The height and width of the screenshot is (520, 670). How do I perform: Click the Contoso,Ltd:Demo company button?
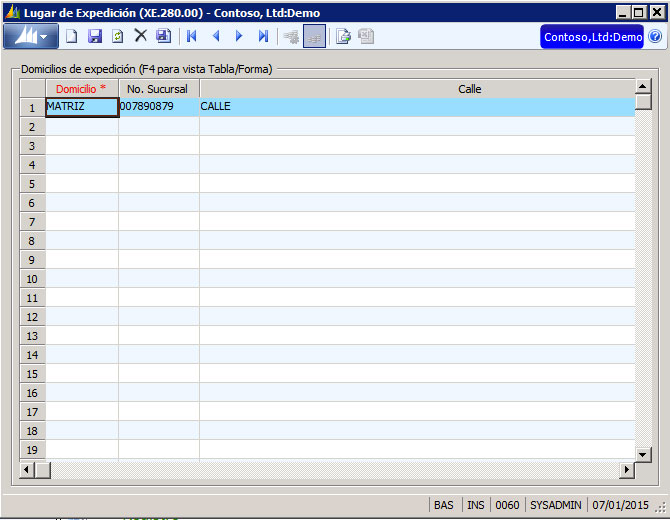[592, 37]
